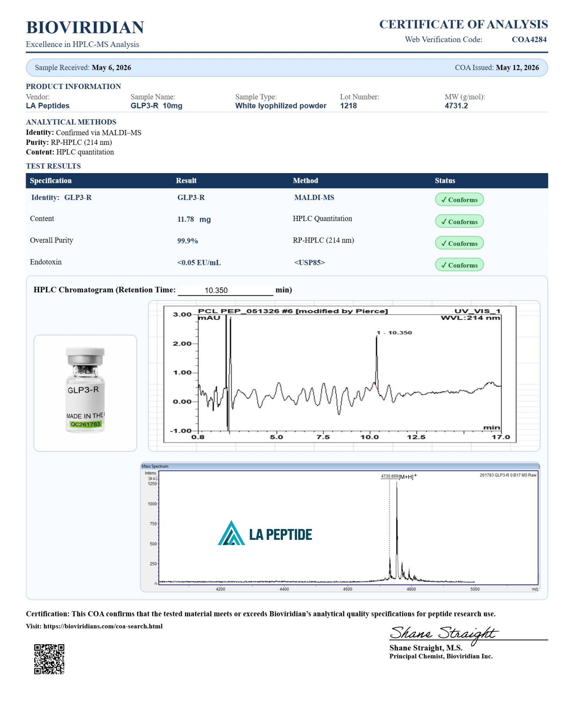This screenshot has height=728, width=563.
Task: Click the 1 - 10.350 peak label
Action: pos(394,333)
